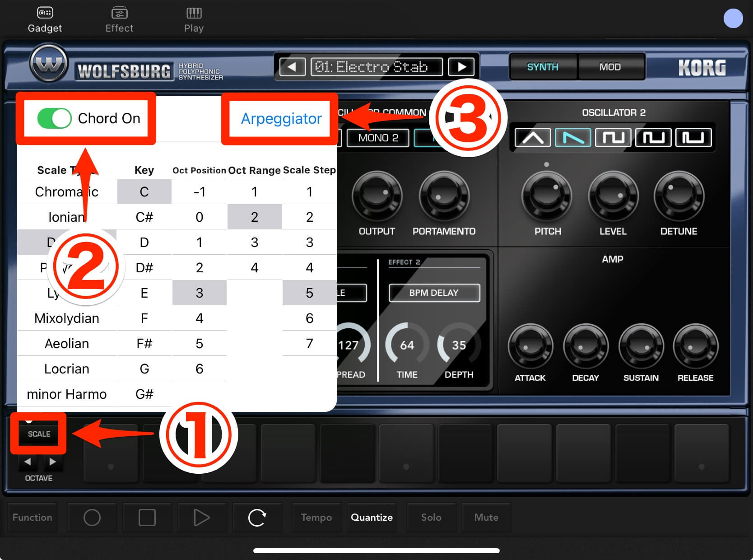Click the Effect 2 TIME dial showing 64
Viewport: 753px width, 560px height.
(407, 344)
